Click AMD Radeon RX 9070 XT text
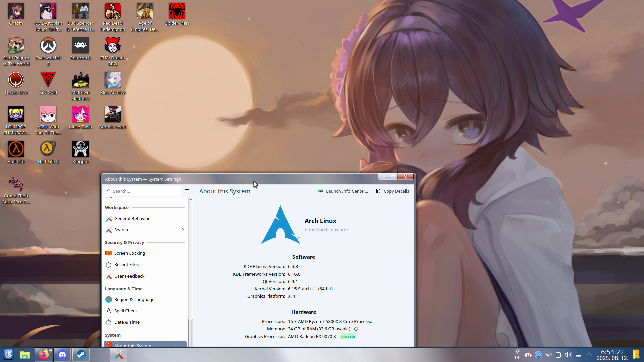 (313, 336)
